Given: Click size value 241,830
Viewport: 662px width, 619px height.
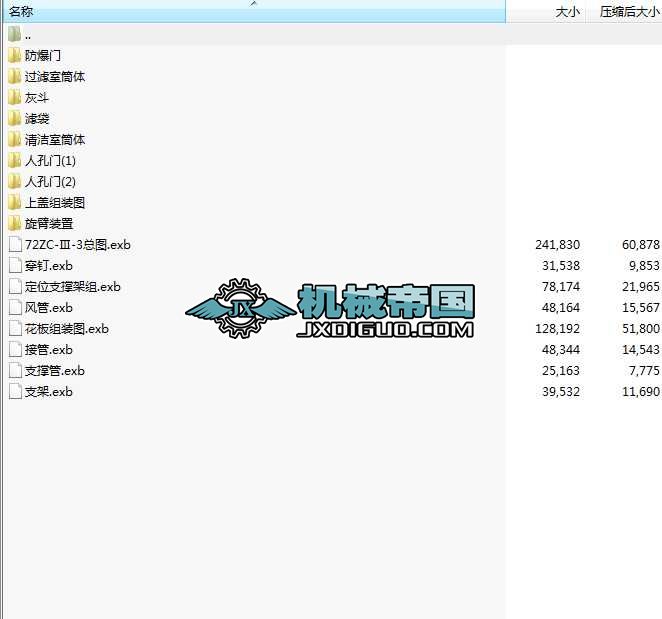Looking at the screenshot, I should click(x=558, y=244).
